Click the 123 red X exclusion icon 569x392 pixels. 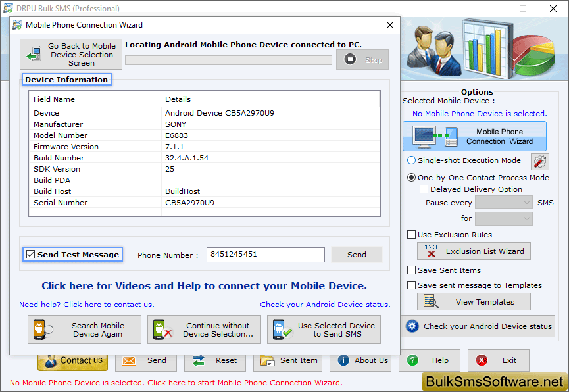tap(431, 251)
